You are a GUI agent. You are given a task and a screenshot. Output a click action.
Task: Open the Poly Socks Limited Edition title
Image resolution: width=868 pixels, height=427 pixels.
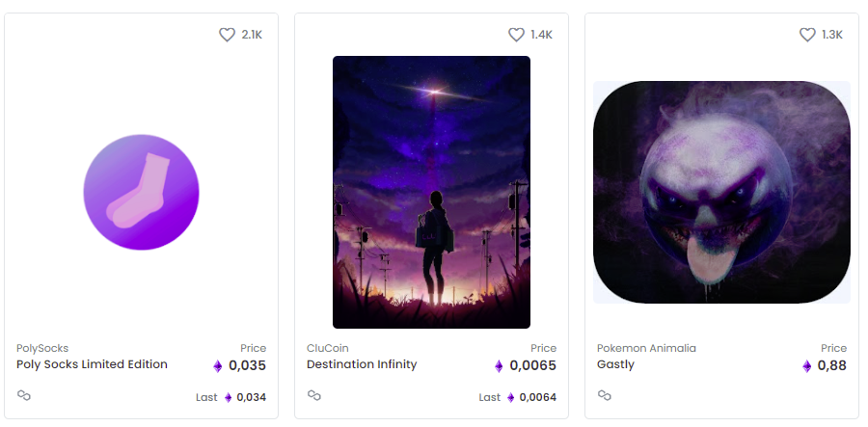click(92, 364)
